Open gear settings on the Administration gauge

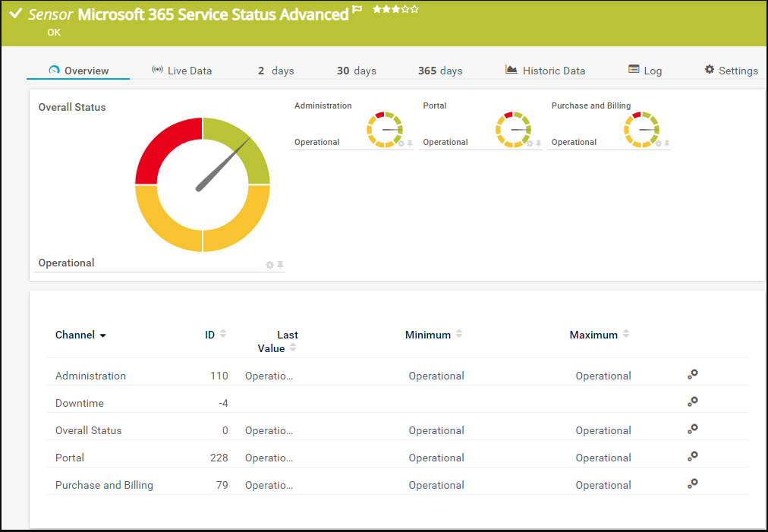click(401, 143)
